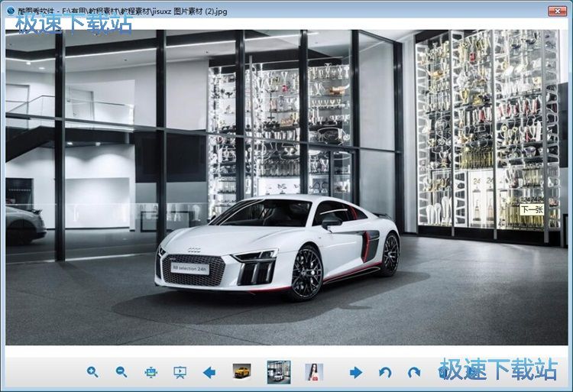
Task: Click the zoom in magnifier icon
Action: click(92, 372)
